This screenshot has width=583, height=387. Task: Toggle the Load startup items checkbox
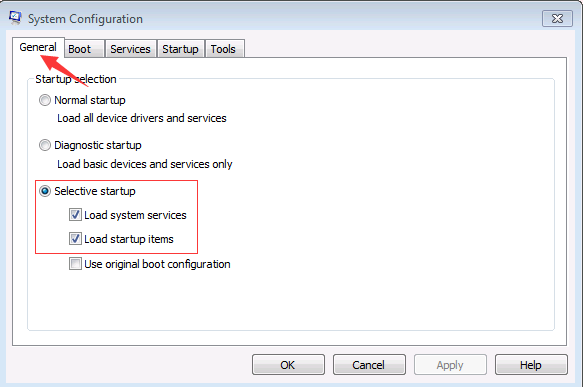point(75,239)
